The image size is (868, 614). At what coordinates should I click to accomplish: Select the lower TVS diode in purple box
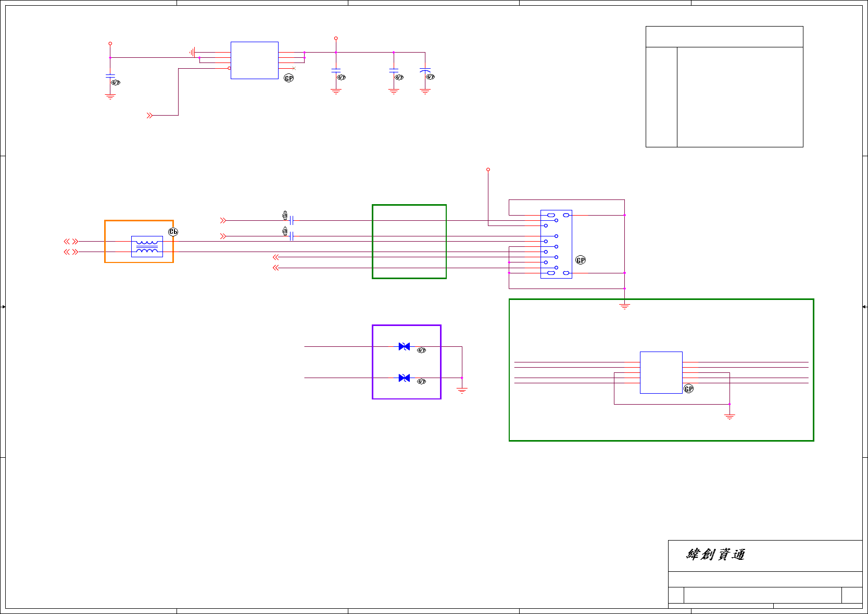[404, 378]
